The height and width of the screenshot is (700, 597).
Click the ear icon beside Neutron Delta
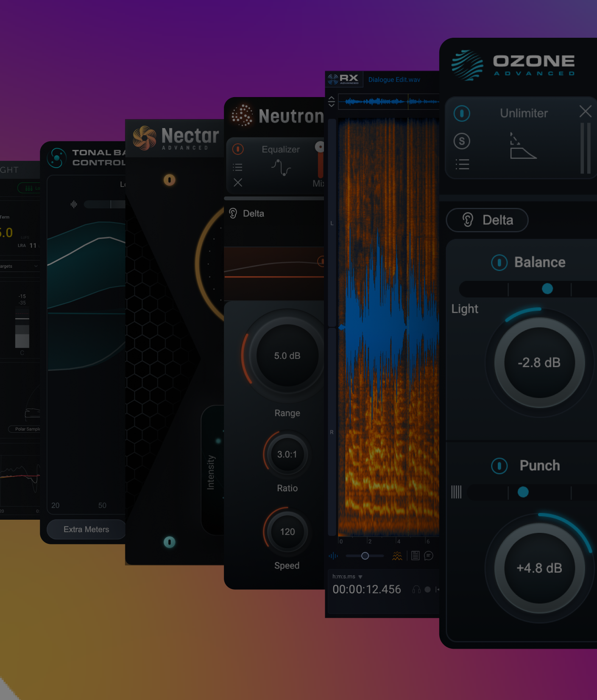coord(233,213)
